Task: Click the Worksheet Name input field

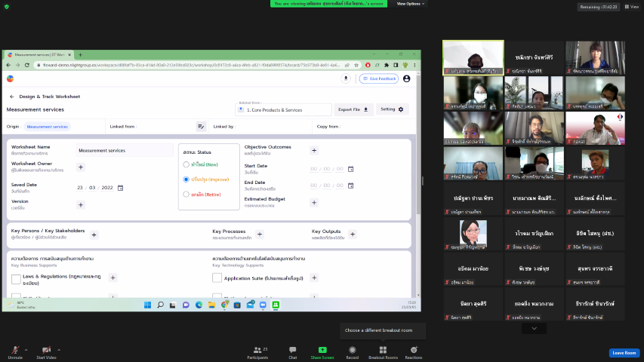Action: point(125,150)
